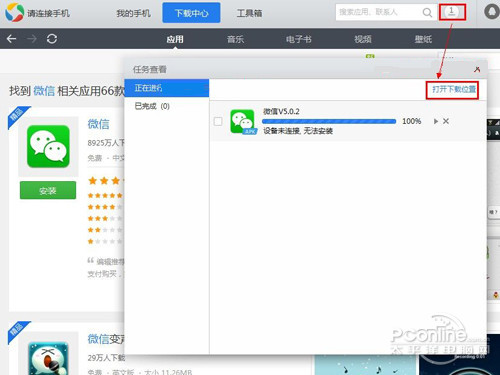Click the 任务查看 dialog title
Image resolution: width=500 pixels, height=375 pixels.
click(x=150, y=70)
